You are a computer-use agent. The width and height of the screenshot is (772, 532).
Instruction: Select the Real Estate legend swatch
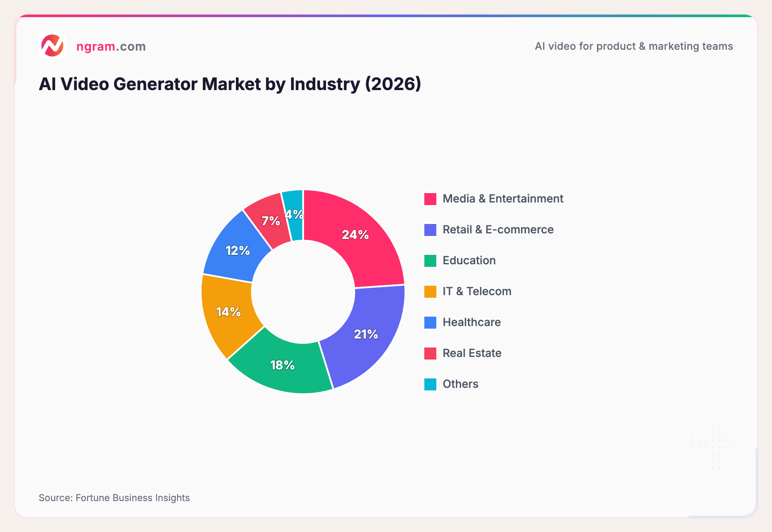pyautogui.click(x=429, y=353)
